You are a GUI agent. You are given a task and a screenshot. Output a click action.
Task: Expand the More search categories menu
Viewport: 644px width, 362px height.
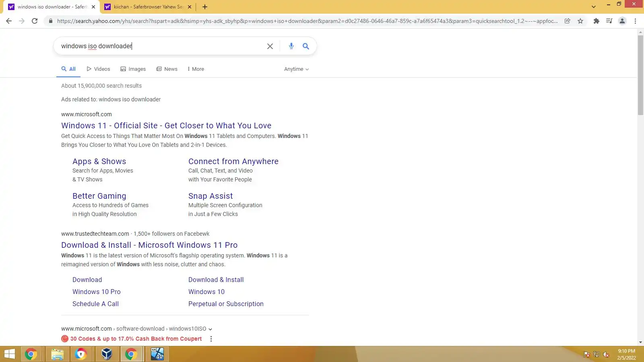pyautogui.click(x=196, y=69)
